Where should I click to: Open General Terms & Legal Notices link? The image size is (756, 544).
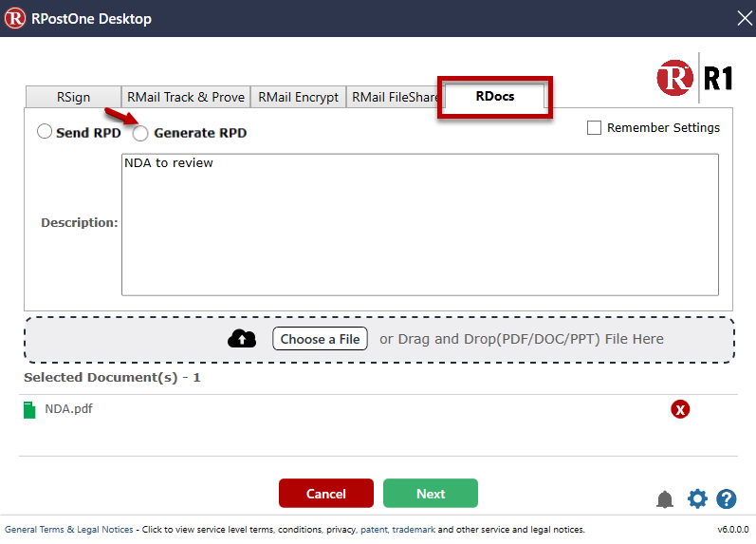(x=69, y=530)
